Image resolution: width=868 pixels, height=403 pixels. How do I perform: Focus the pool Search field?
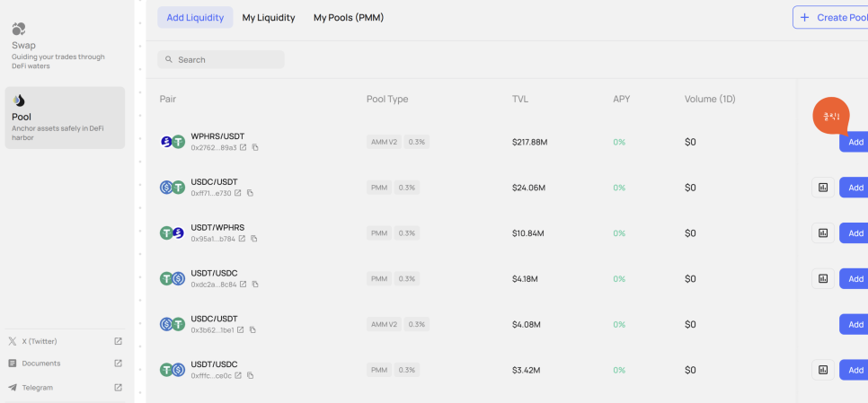tap(221, 60)
